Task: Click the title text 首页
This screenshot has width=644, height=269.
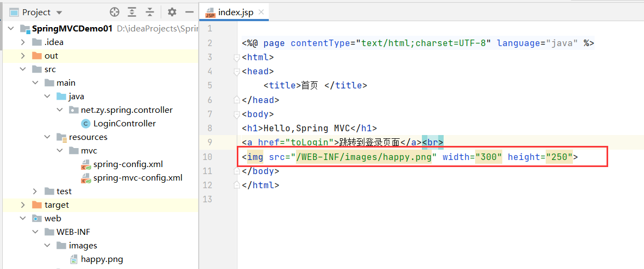Action: click(310, 86)
